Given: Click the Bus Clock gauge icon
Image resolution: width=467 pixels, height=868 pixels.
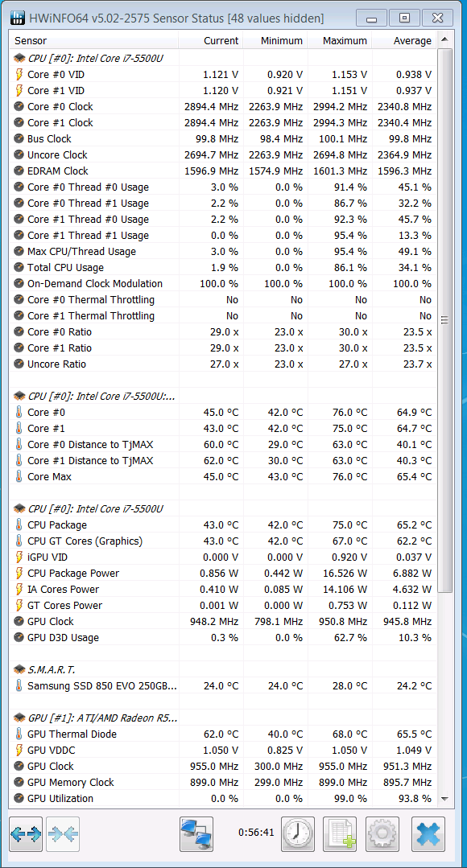Looking at the screenshot, I should click(x=19, y=138).
